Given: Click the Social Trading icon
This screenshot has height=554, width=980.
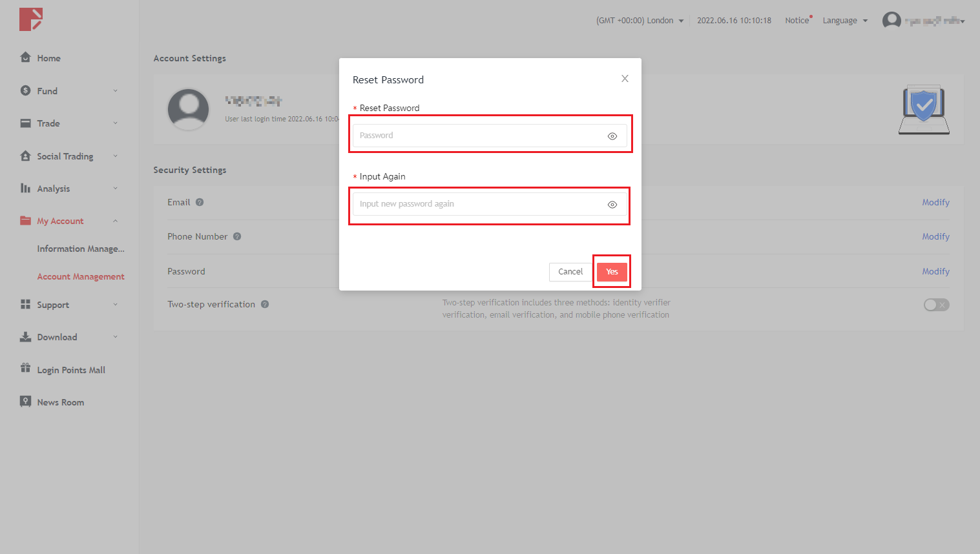Looking at the screenshot, I should (25, 156).
